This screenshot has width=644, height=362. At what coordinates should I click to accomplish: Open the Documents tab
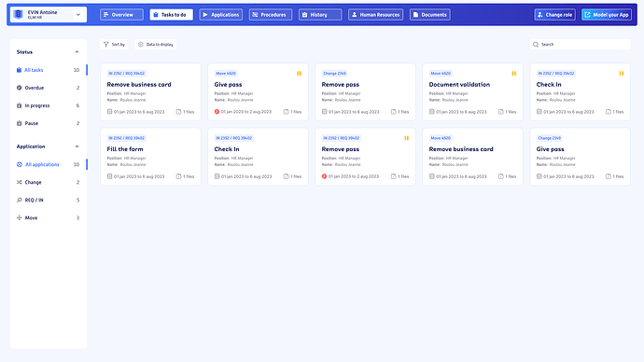430,15
